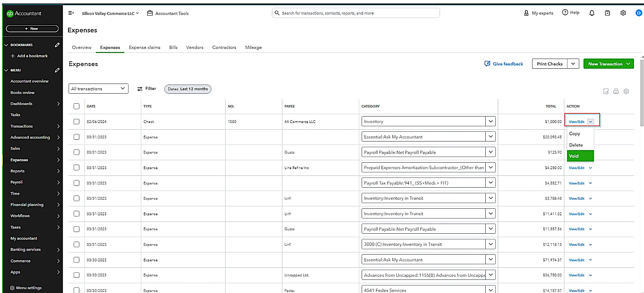Check the $4,852.71 expense row checkbox
Screen dimensions: 644x293
(x=77, y=183)
